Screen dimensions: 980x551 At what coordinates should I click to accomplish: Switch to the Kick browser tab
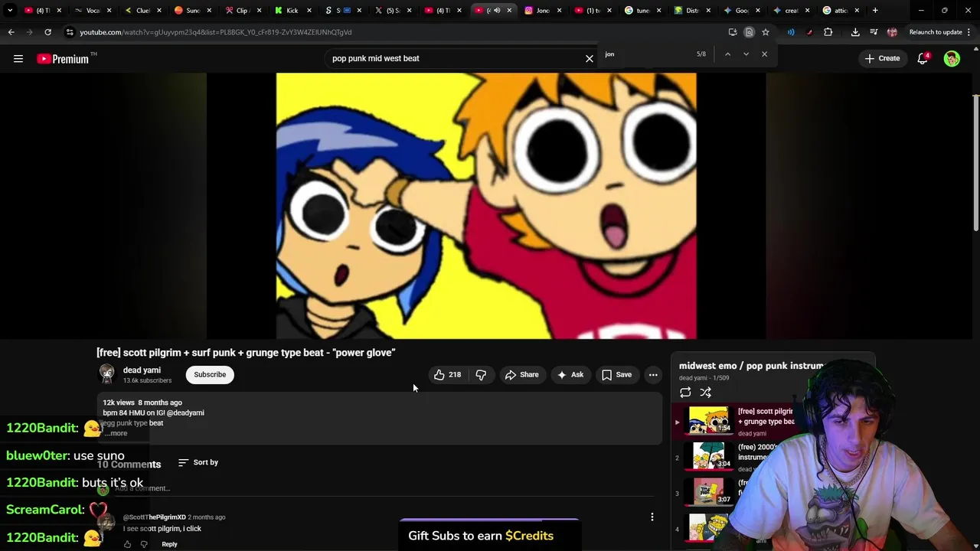point(292,11)
